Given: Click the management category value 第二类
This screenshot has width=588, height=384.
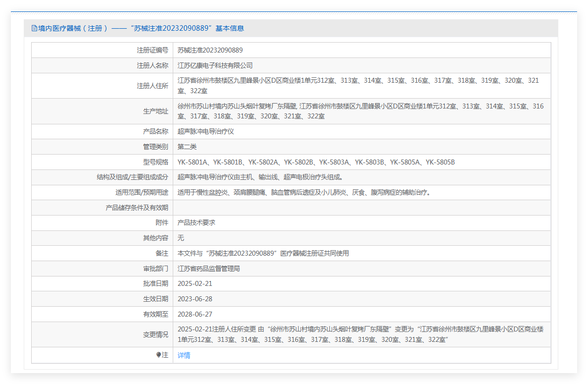Looking at the screenshot, I should click(187, 147).
